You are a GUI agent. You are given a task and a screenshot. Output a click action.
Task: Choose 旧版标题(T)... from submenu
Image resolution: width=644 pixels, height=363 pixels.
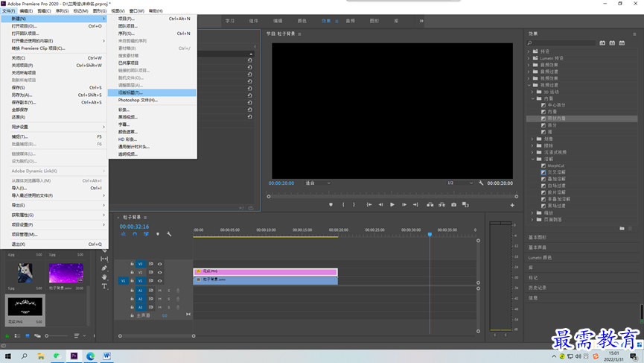point(152,92)
